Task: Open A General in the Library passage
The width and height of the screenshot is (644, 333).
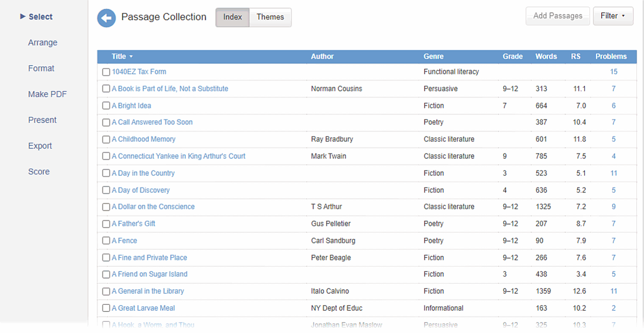Action: coord(148,291)
